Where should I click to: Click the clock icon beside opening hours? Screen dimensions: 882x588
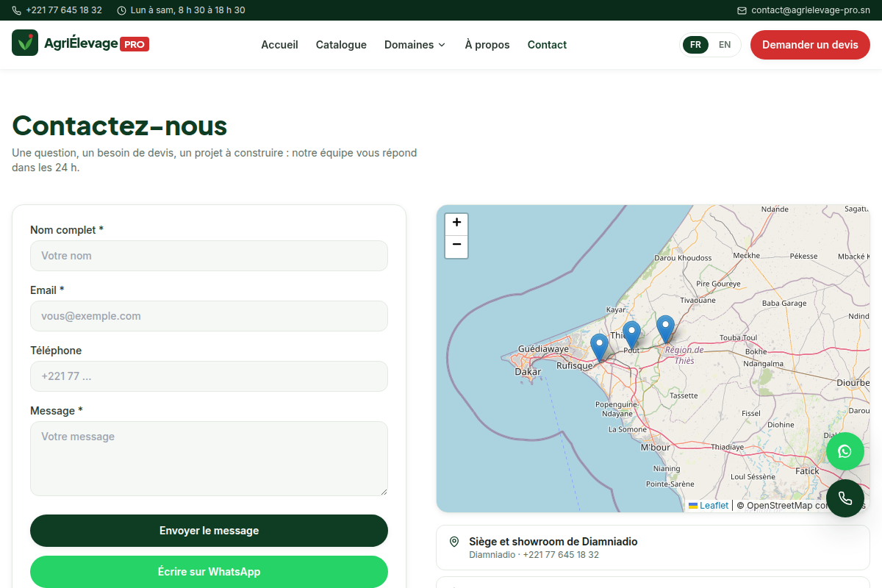tap(121, 10)
